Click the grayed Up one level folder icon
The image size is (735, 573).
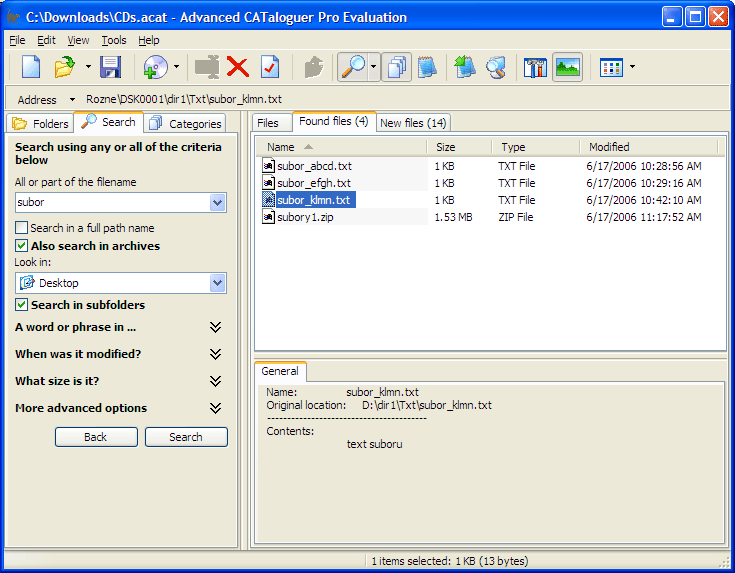click(314, 67)
